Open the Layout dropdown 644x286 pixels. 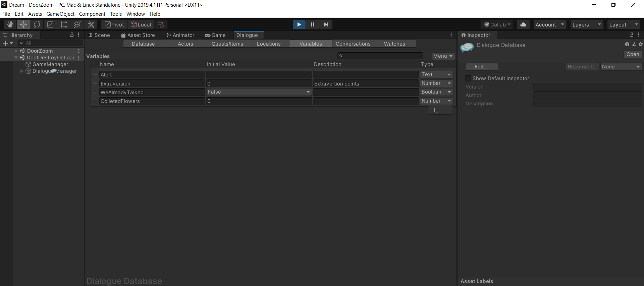tap(624, 24)
